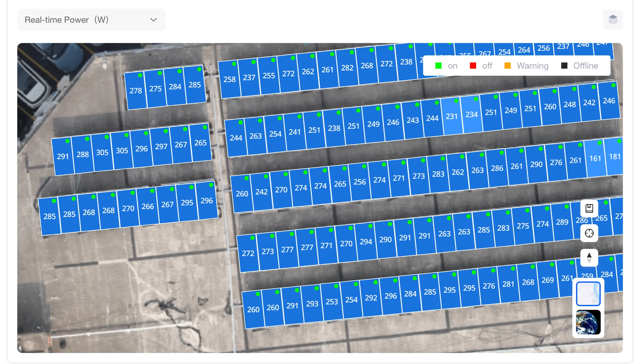634x364 pixels.
Task: Select the panel showing 292
Action: 371,298
